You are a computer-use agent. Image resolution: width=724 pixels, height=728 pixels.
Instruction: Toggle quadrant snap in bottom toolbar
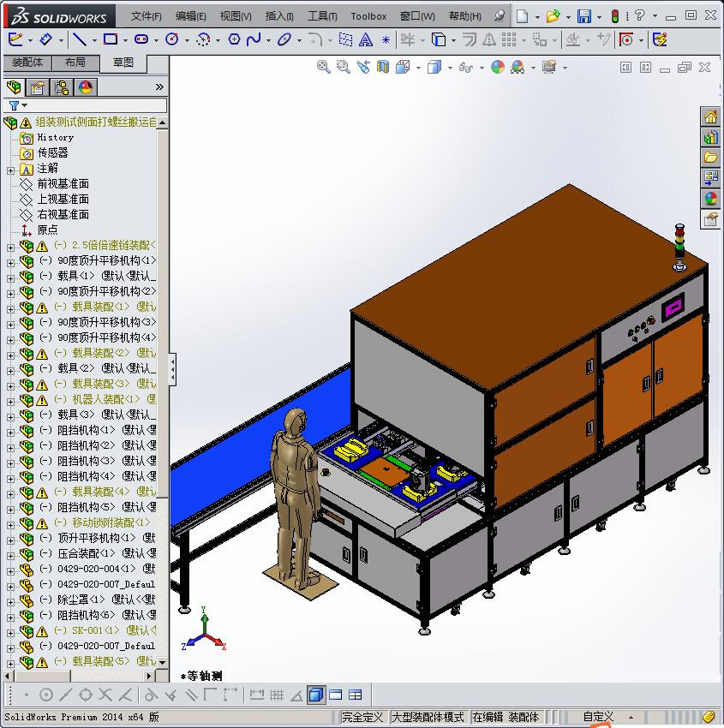(86, 695)
